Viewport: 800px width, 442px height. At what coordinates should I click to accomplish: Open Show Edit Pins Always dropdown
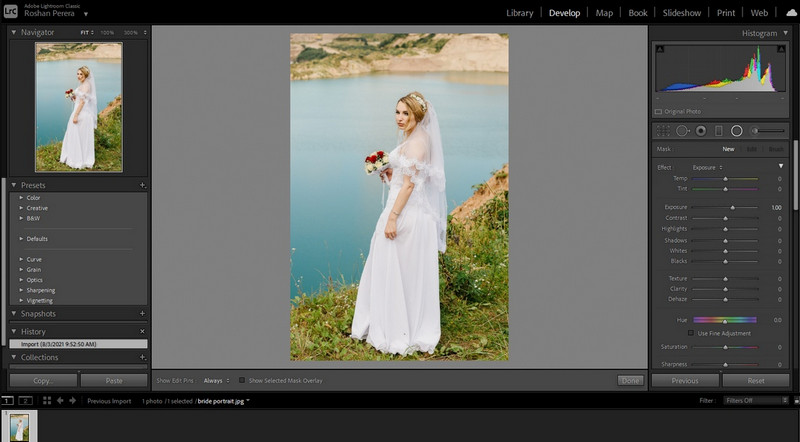(216, 381)
